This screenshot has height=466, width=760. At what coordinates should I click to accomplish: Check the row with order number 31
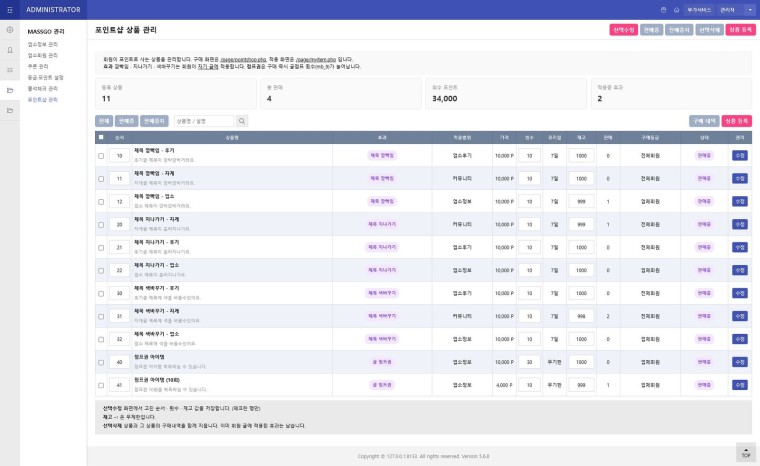click(x=101, y=316)
